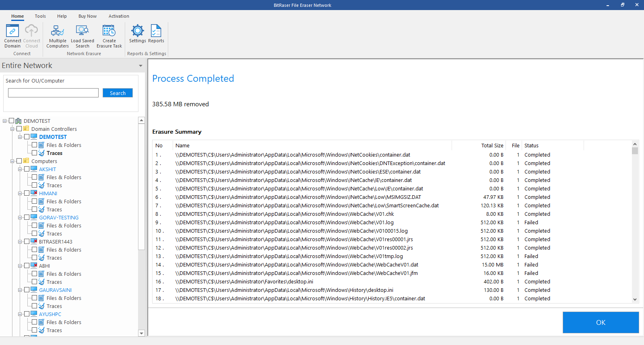Screen dimensions: 644x345
Task: Click the ABHI offline computer icon
Action: click(x=34, y=266)
